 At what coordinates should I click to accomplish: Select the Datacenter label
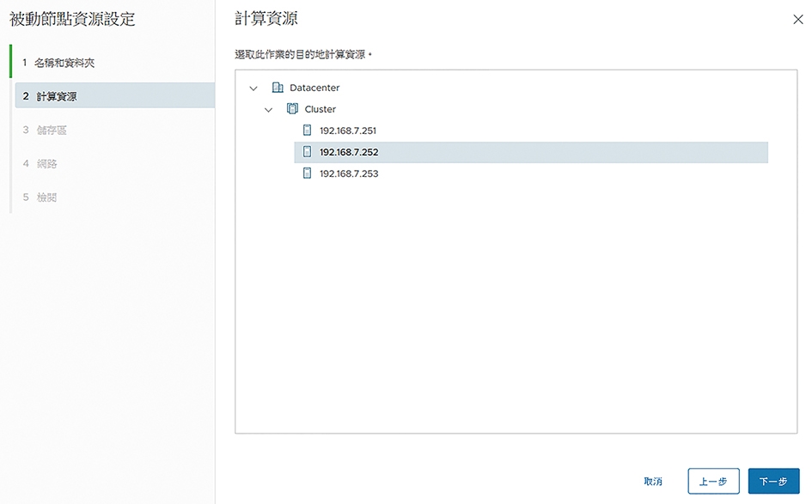[314, 88]
